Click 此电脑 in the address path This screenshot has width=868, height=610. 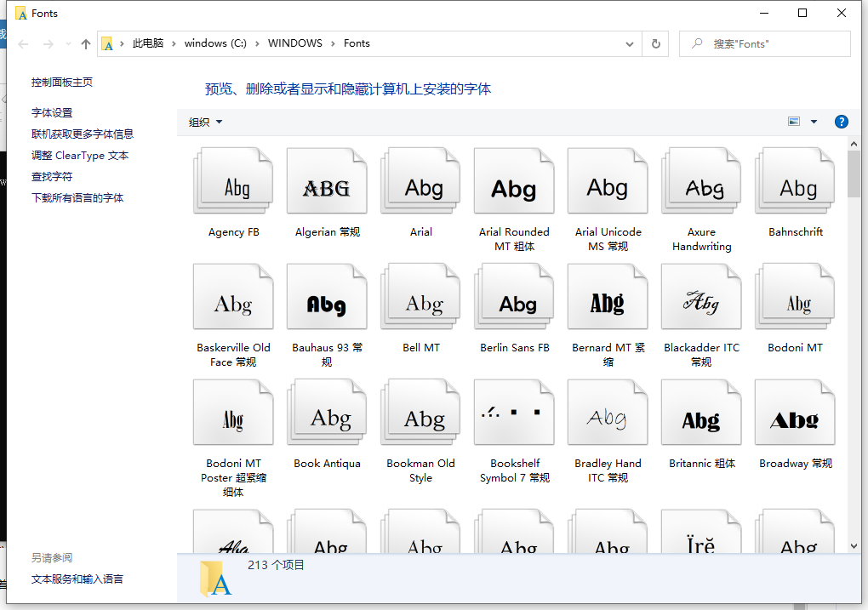(147, 43)
